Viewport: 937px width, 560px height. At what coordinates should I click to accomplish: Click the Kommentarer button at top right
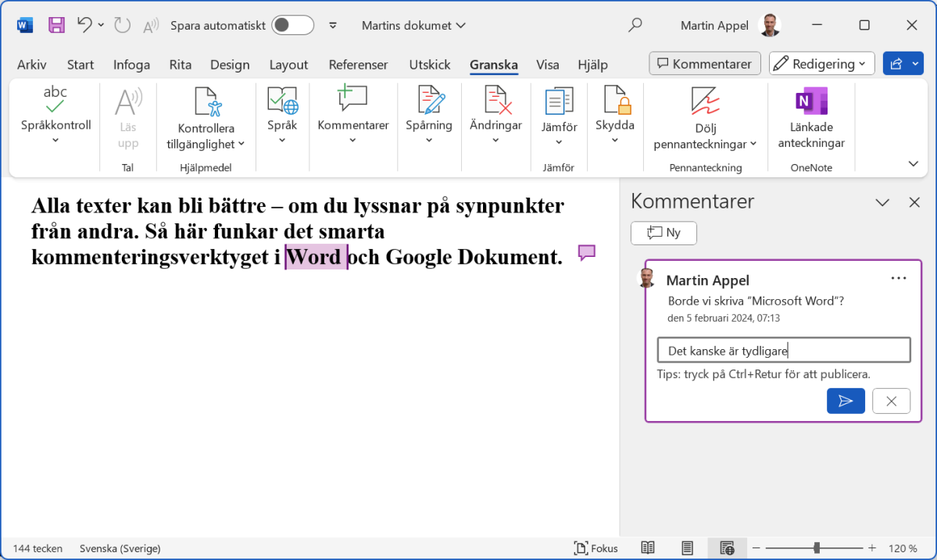[x=705, y=64]
